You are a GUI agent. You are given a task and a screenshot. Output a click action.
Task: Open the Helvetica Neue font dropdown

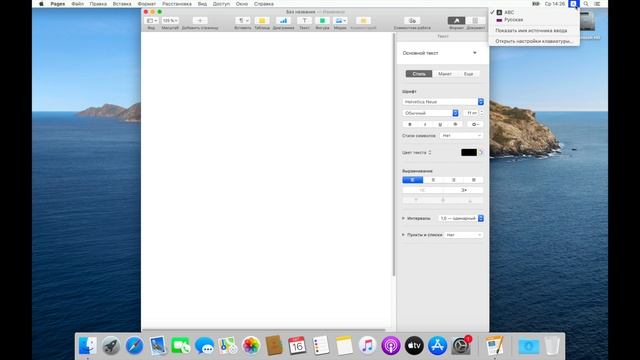pos(443,102)
